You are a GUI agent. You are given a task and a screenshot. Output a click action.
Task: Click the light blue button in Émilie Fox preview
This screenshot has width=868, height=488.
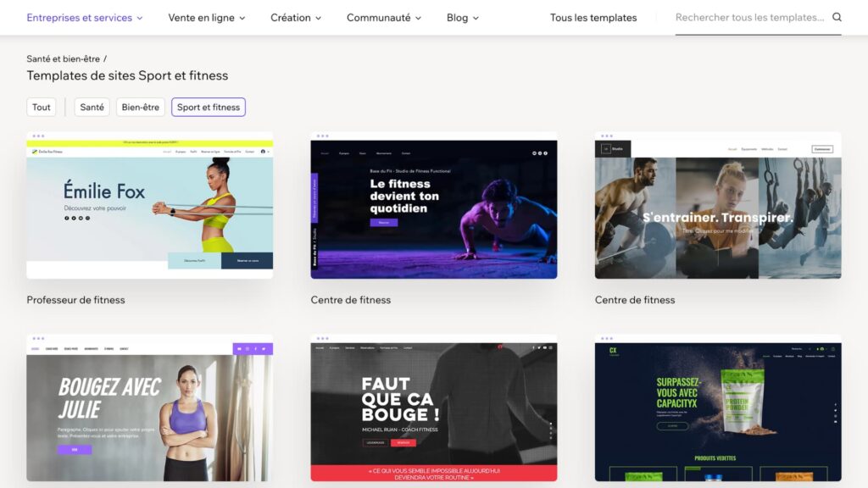194,261
